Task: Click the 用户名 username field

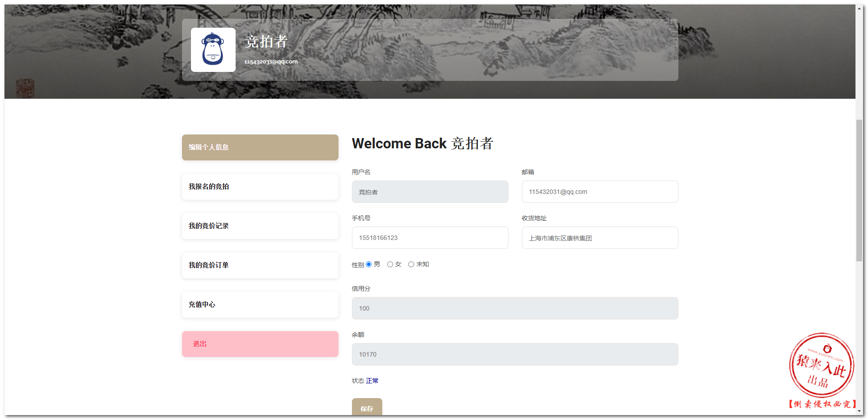Action: click(x=430, y=192)
